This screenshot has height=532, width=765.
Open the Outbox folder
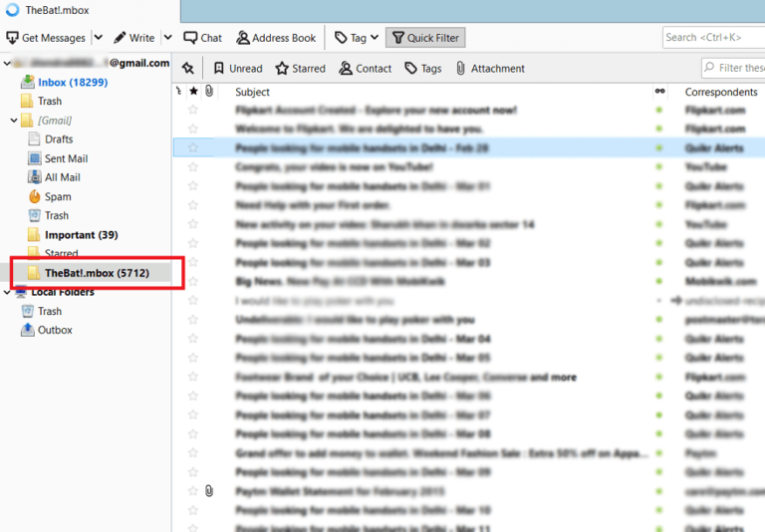(x=55, y=330)
